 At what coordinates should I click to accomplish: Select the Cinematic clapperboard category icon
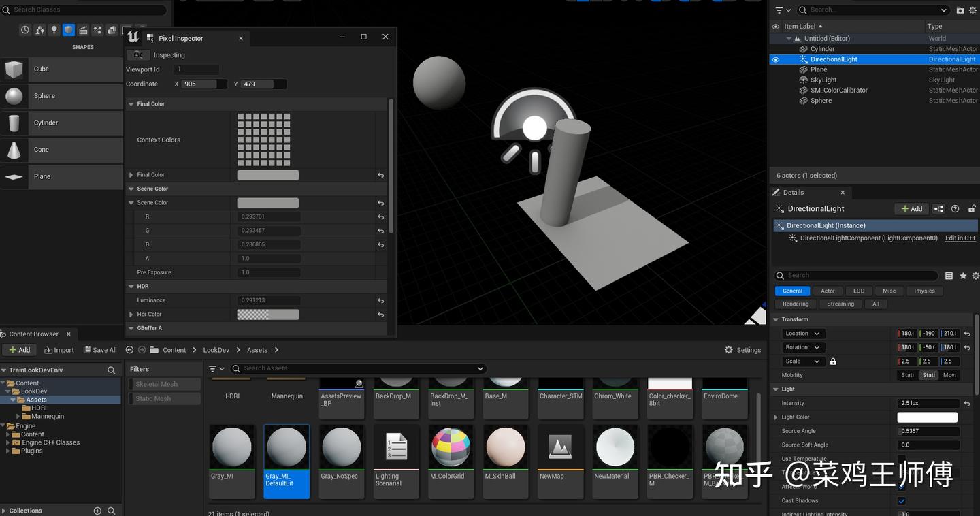[x=83, y=30]
